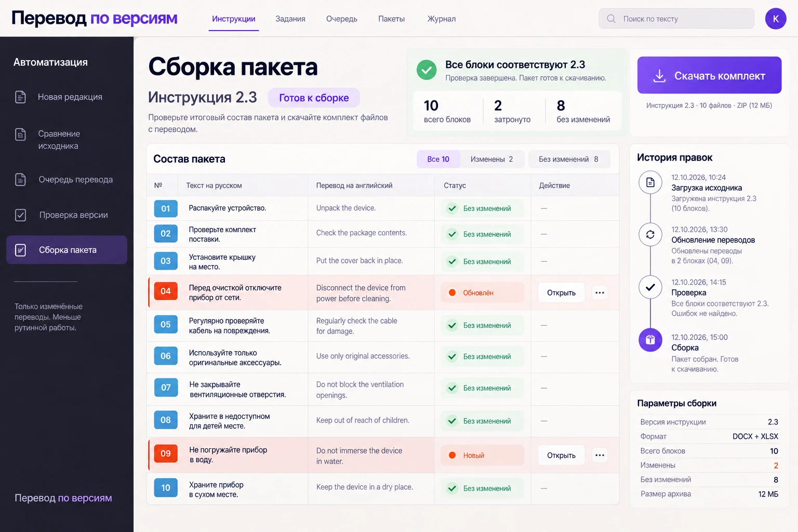Click Открыть for block 04
Image resolution: width=798 pixels, height=532 pixels.
562,292
